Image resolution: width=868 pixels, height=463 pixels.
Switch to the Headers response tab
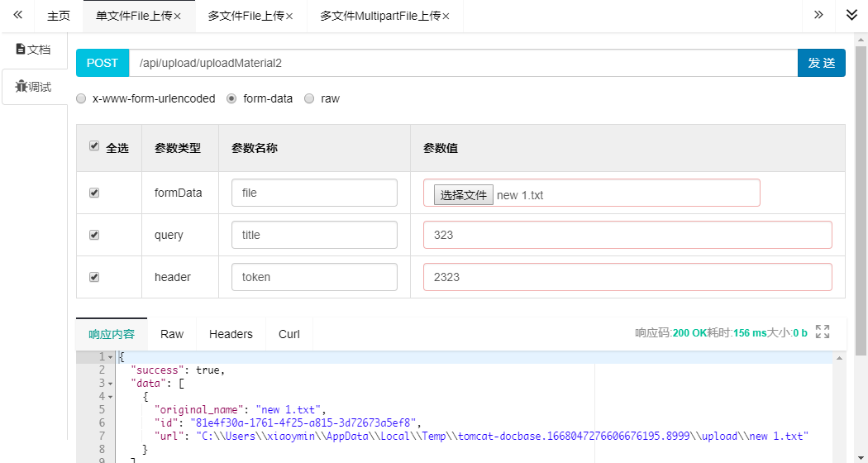(x=231, y=334)
